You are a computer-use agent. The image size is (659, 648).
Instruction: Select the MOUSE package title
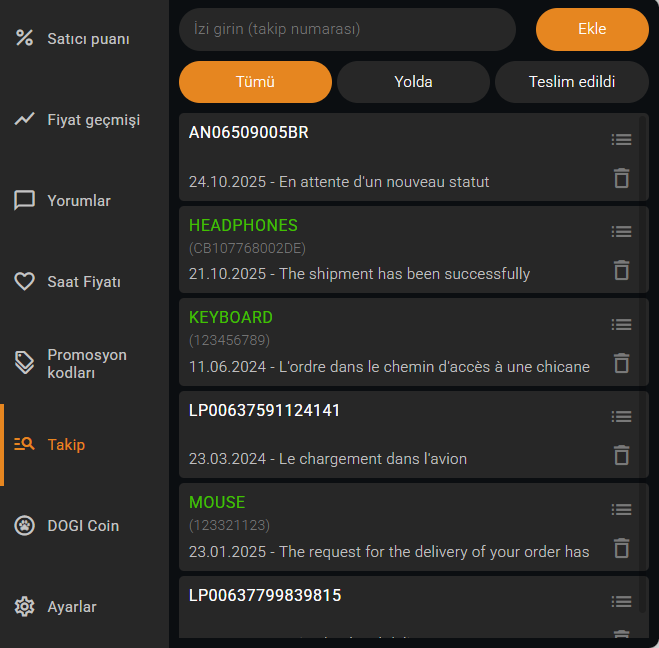point(217,502)
